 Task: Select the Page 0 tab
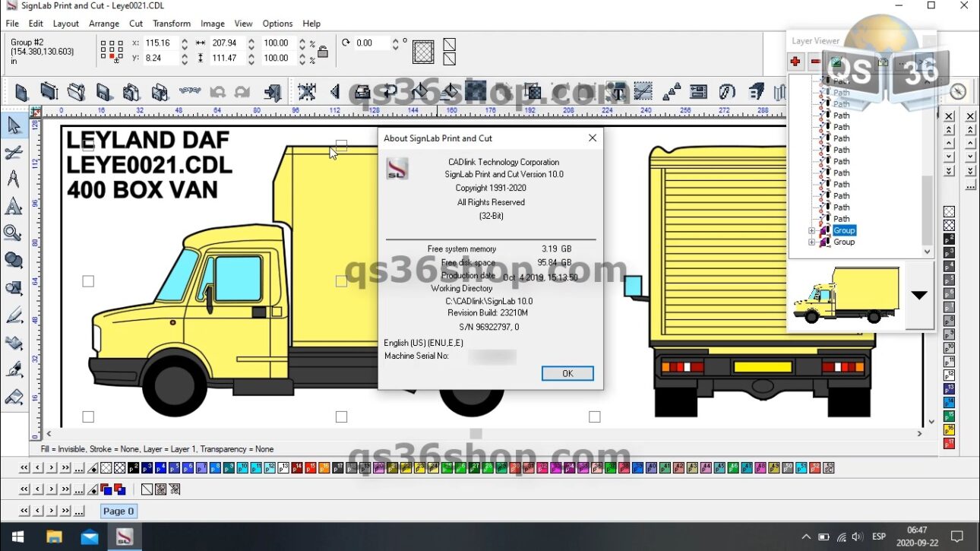pyautogui.click(x=119, y=511)
